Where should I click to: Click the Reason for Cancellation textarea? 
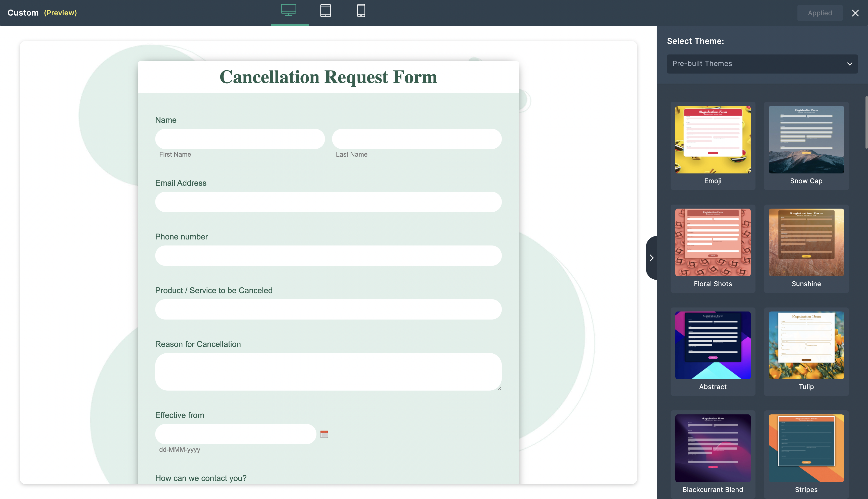pos(328,371)
